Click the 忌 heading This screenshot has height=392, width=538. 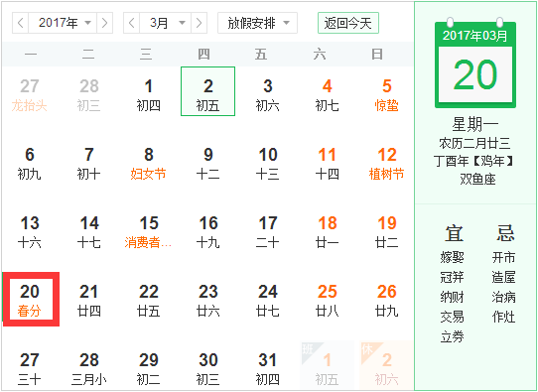click(505, 233)
